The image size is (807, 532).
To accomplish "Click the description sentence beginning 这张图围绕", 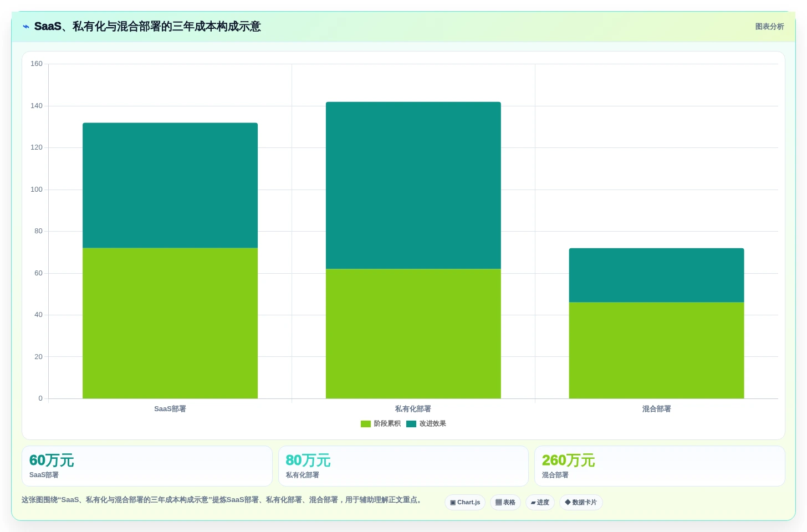I will click(223, 500).
